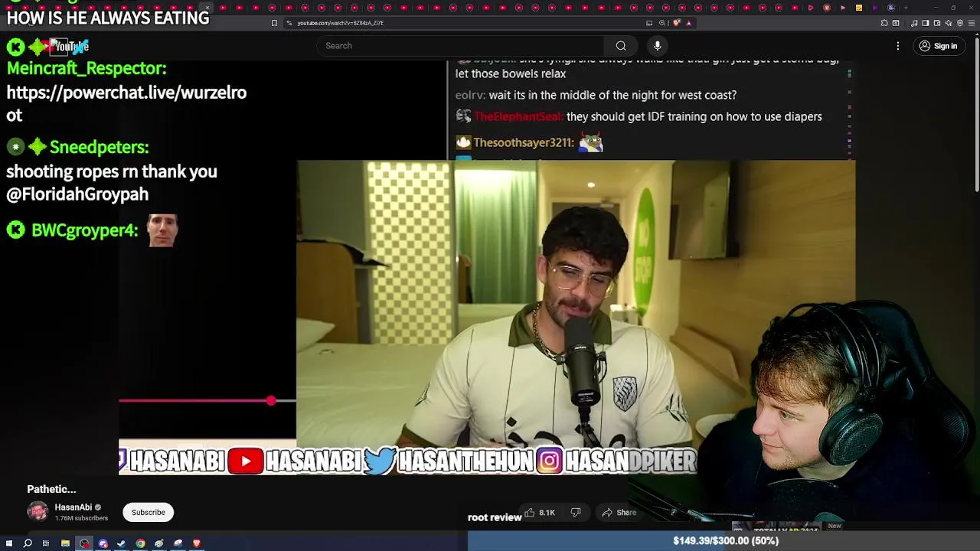The image size is (980, 551).
Task: Click the $149.39/$300.00 donation goal bar
Action: click(725, 541)
